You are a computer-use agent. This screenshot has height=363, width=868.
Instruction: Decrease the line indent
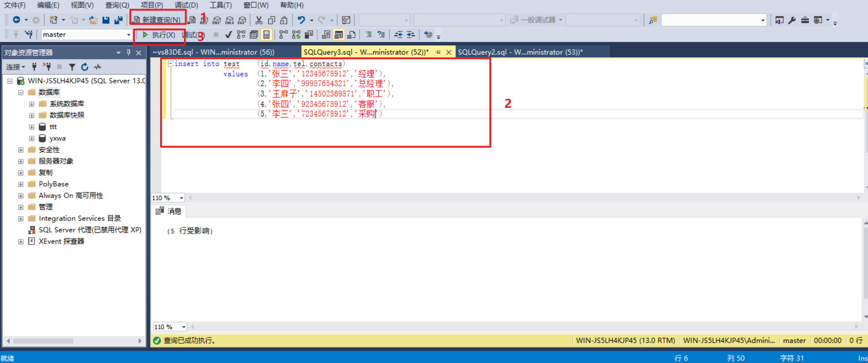click(x=398, y=35)
